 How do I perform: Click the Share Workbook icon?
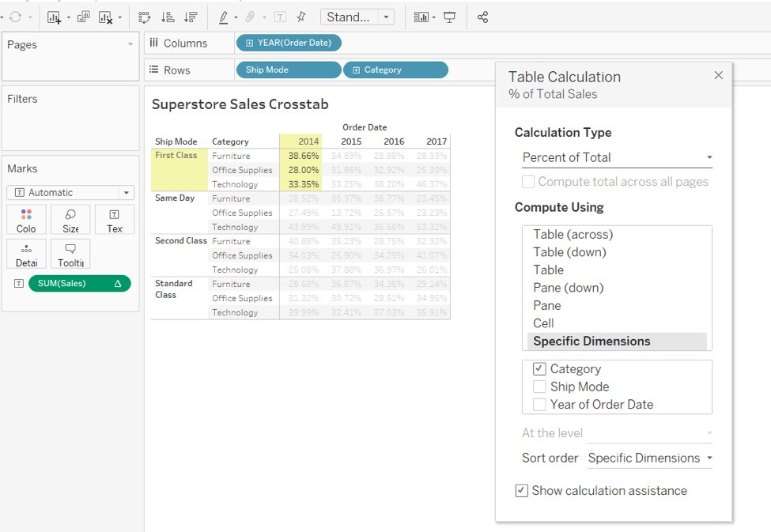[482, 17]
